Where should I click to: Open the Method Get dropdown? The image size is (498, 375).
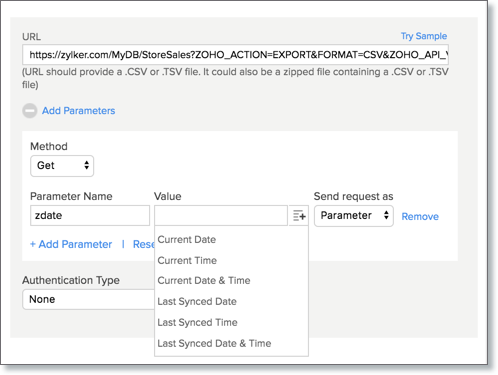point(62,166)
